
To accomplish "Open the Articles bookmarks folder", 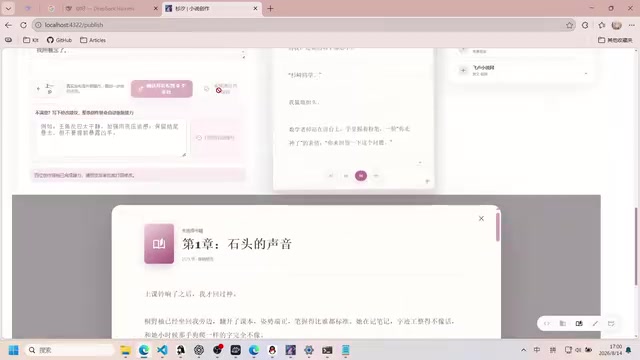I will tap(93, 40).
